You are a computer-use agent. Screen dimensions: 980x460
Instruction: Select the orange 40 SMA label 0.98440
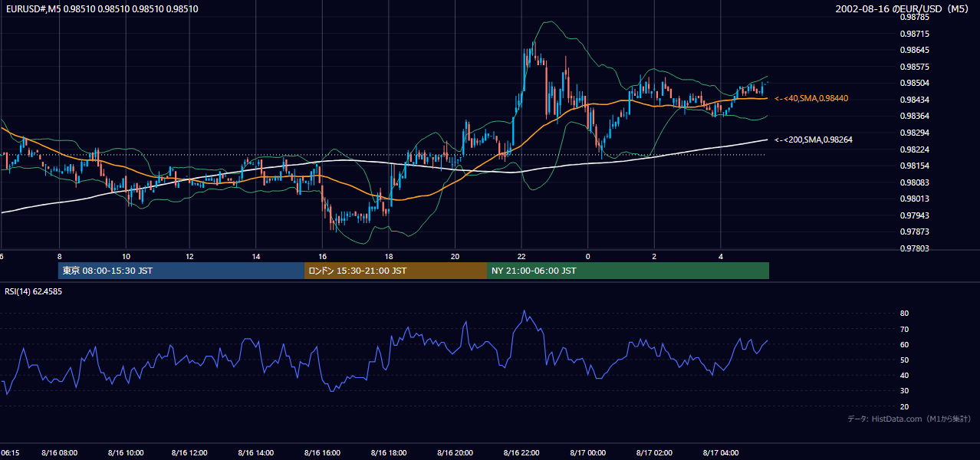(811, 98)
